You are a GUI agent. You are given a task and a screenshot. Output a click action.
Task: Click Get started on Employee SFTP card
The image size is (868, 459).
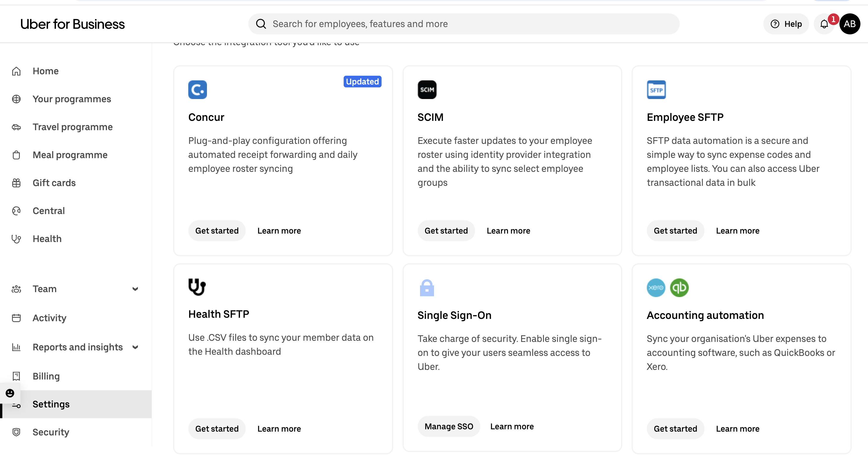tap(675, 231)
